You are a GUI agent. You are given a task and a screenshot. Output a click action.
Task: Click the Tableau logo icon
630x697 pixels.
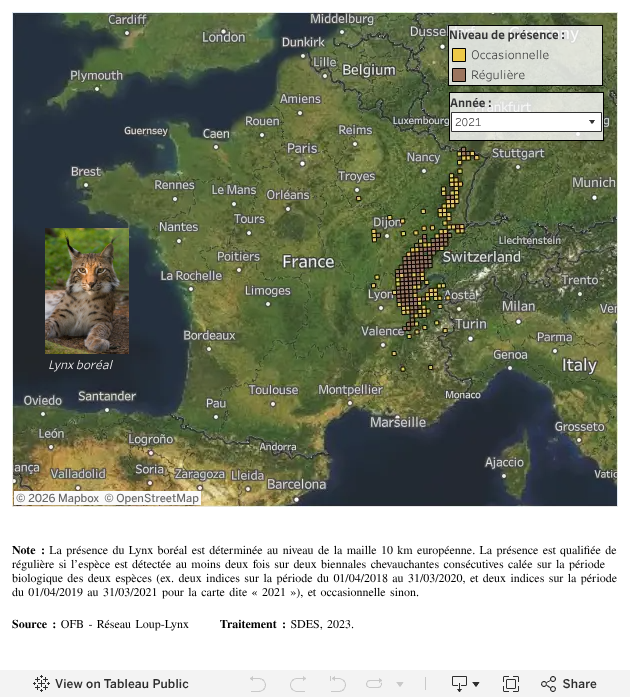coord(41,683)
